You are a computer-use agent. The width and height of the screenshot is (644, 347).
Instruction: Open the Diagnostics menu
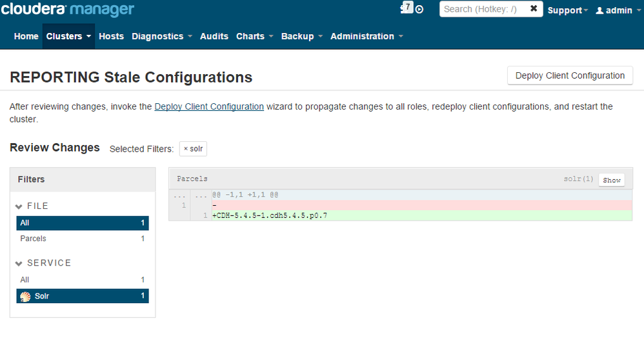click(x=161, y=36)
